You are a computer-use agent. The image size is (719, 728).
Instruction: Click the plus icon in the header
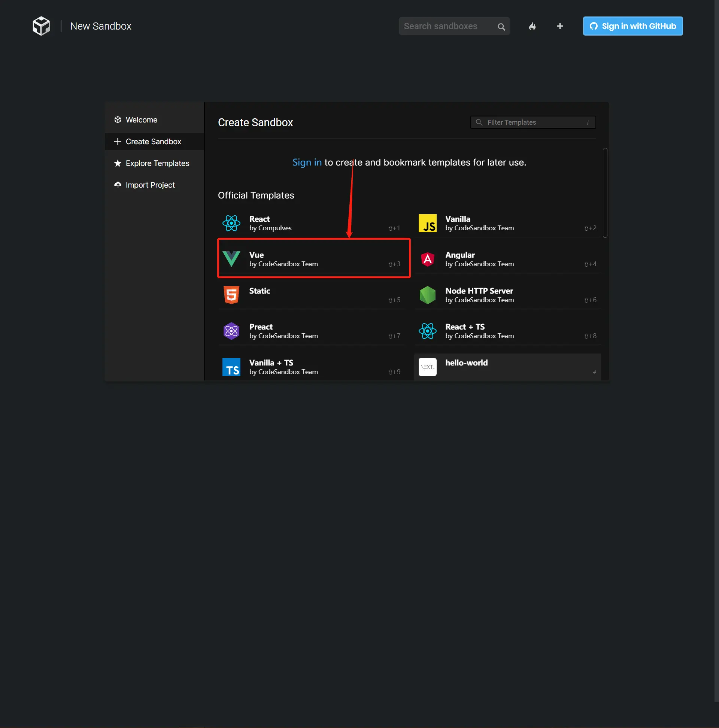(x=559, y=26)
